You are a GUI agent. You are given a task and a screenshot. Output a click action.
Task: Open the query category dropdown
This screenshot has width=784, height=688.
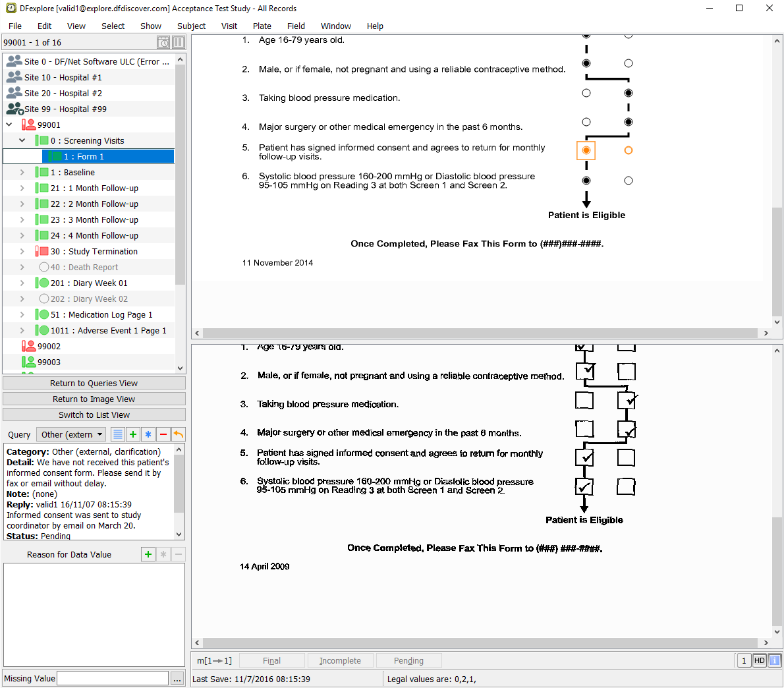tap(71, 434)
